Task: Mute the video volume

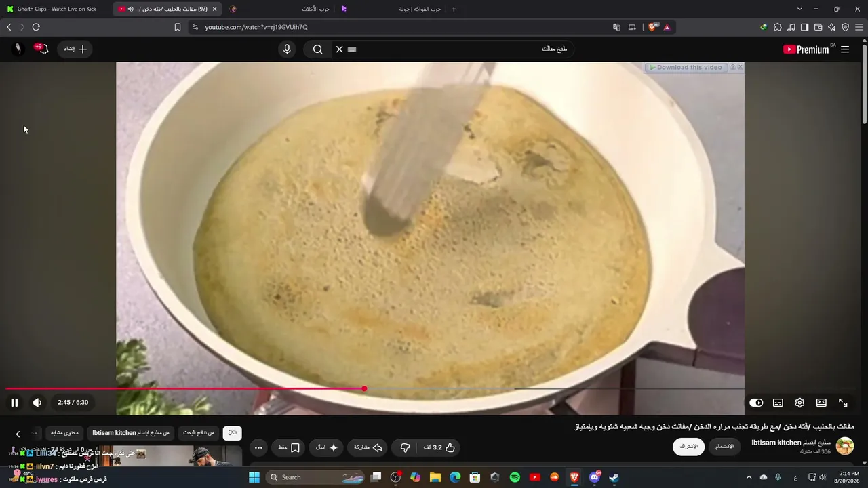Action: [x=37, y=403]
